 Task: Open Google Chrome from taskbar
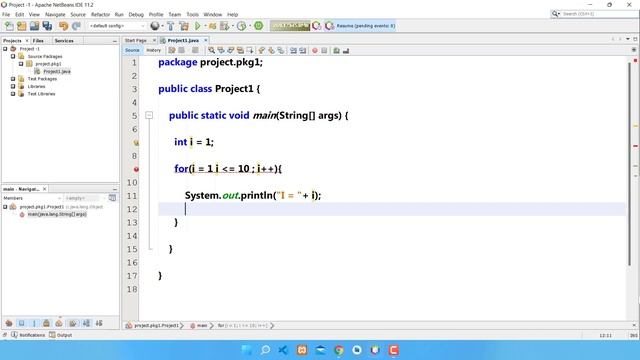338,350
